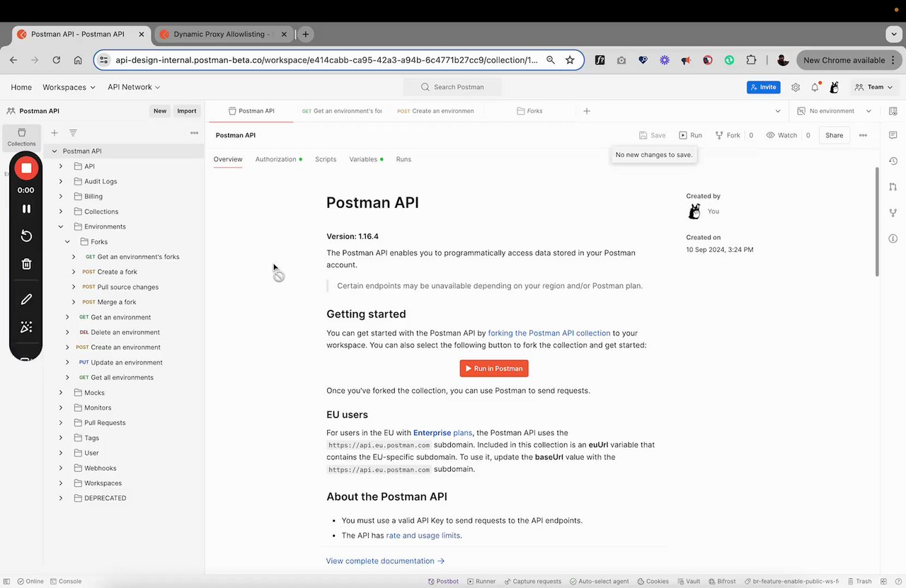
Task: Open the Create an environment request tab
Action: pos(435,111)
